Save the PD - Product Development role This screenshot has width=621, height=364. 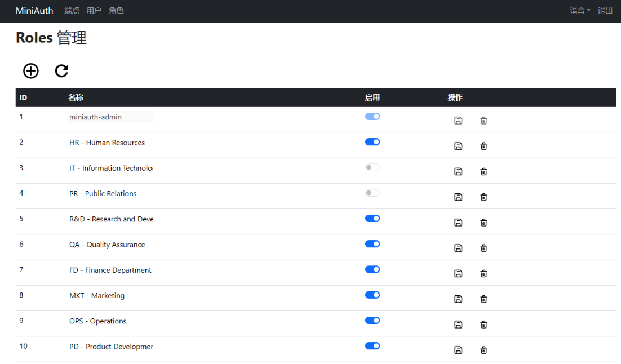tap(458, 350)
